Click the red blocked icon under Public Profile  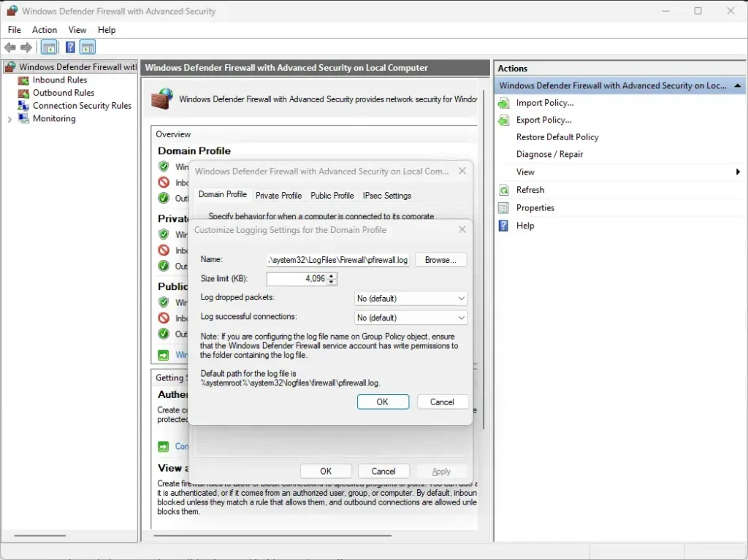pos(164,318)
